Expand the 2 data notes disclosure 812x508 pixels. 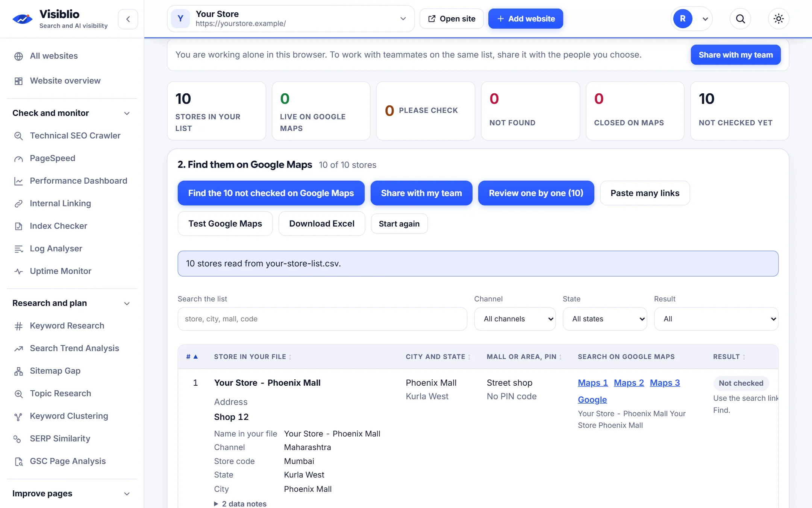241,503
